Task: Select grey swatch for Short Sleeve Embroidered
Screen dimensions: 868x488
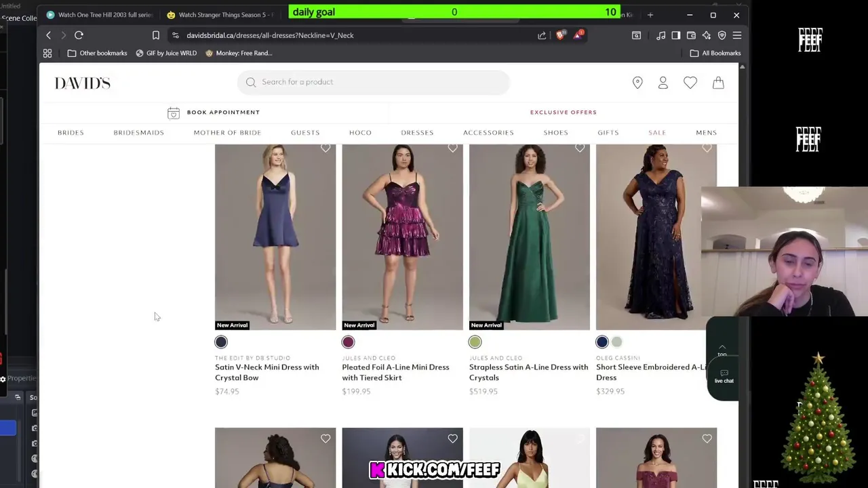Action: [x=616, y=342]
